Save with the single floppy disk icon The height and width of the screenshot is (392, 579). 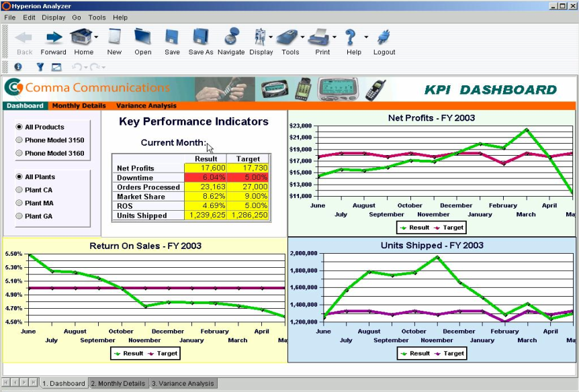(x=172, y=36)
